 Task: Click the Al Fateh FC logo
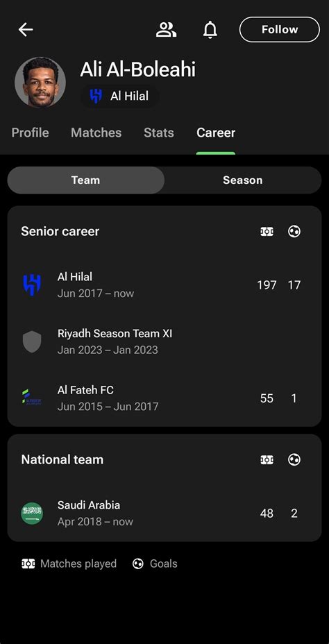tap(32, 398)
